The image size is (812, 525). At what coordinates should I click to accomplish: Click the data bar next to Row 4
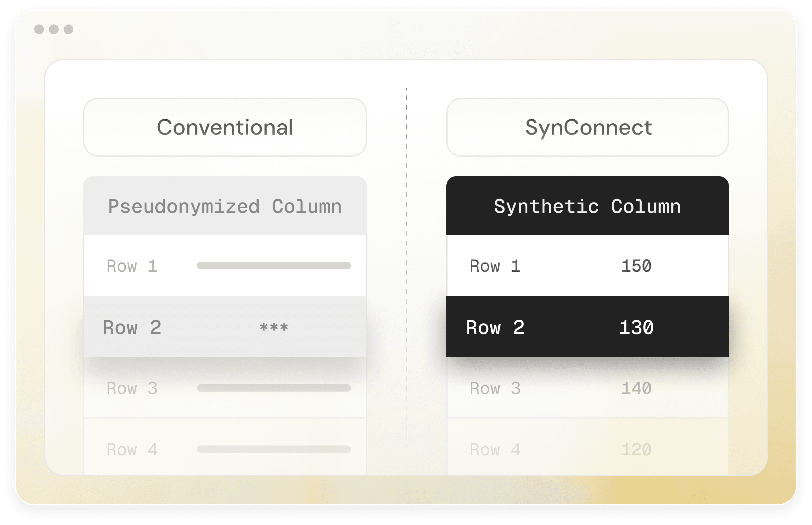[x=274, y=449]
